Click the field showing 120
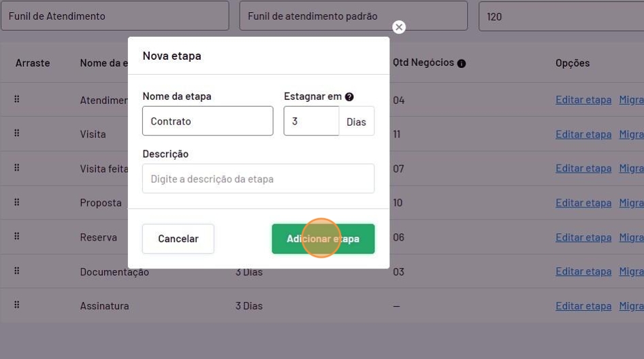The height and width of the screenshot is (359, 644). click(x=561, y=16)
